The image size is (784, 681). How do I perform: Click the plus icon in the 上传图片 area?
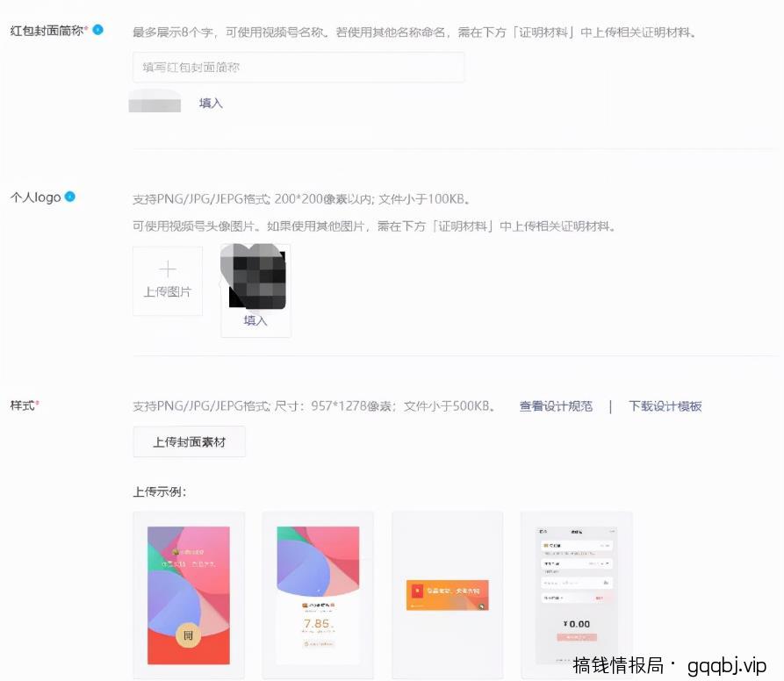(167, 270)
